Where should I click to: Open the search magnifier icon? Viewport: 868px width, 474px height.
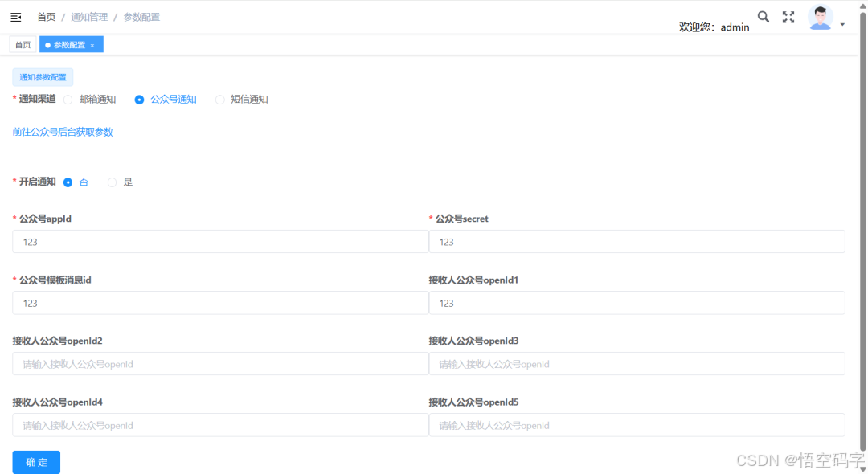tap(764, 17)
